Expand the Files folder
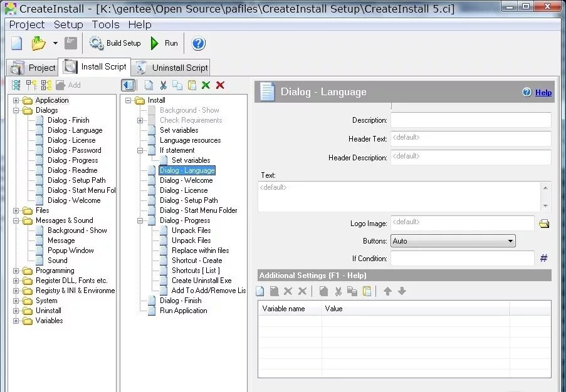The image size is (566, 392). 16,210
